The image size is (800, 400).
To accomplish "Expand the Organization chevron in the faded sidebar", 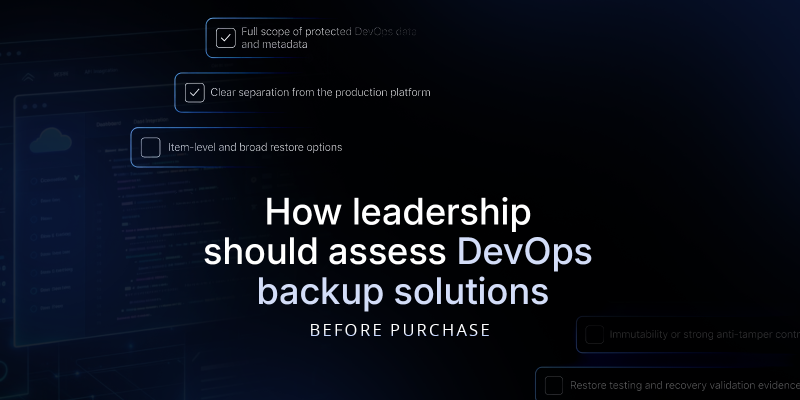I will click(x=77, y=178).
